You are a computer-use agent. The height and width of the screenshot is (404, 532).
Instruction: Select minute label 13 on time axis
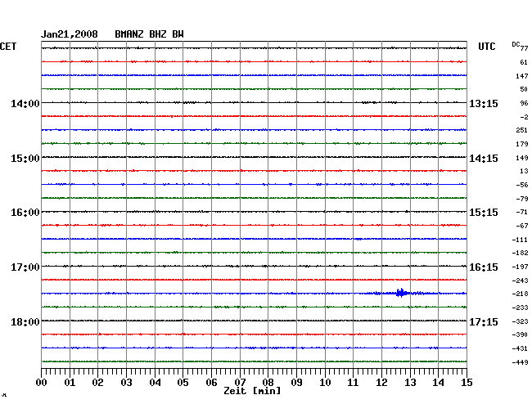point(410,383)
